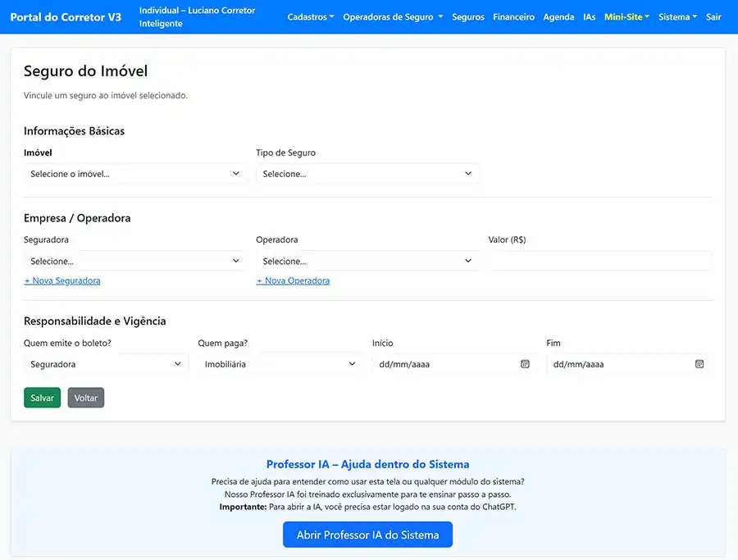Open the Cadastros menu
The width and height of the screenshot is (738, 560).
point(311,16)
